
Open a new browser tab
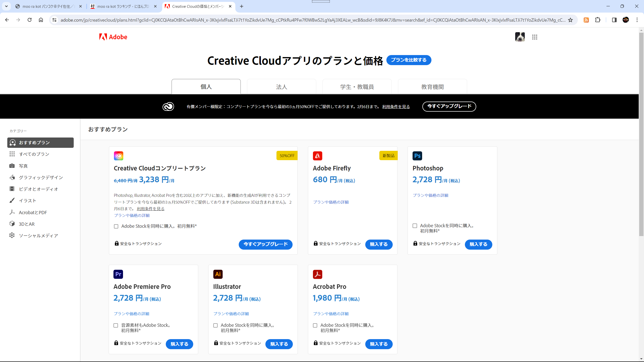[x=242, y=6]
